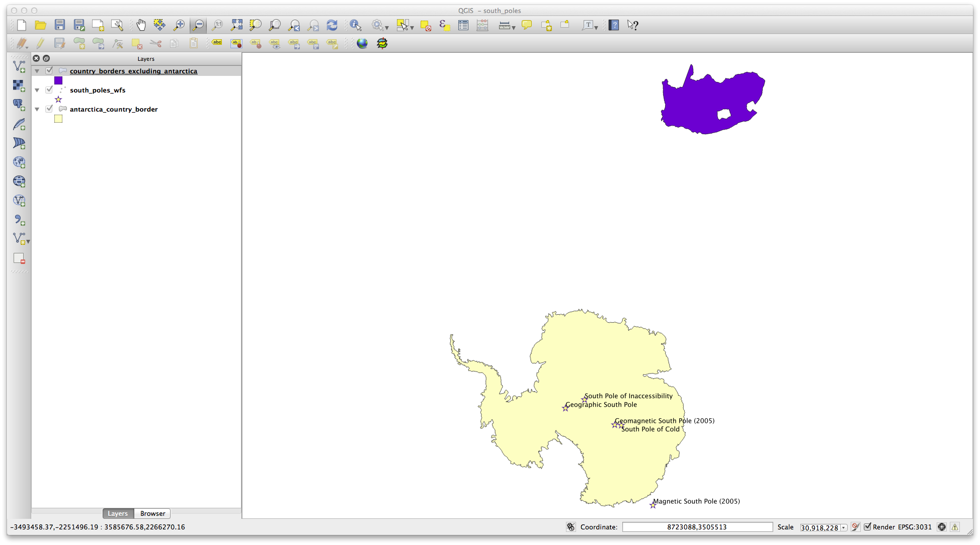Toggle the Render checkbox in status bar
980x545 pixels.
point(868,527)
